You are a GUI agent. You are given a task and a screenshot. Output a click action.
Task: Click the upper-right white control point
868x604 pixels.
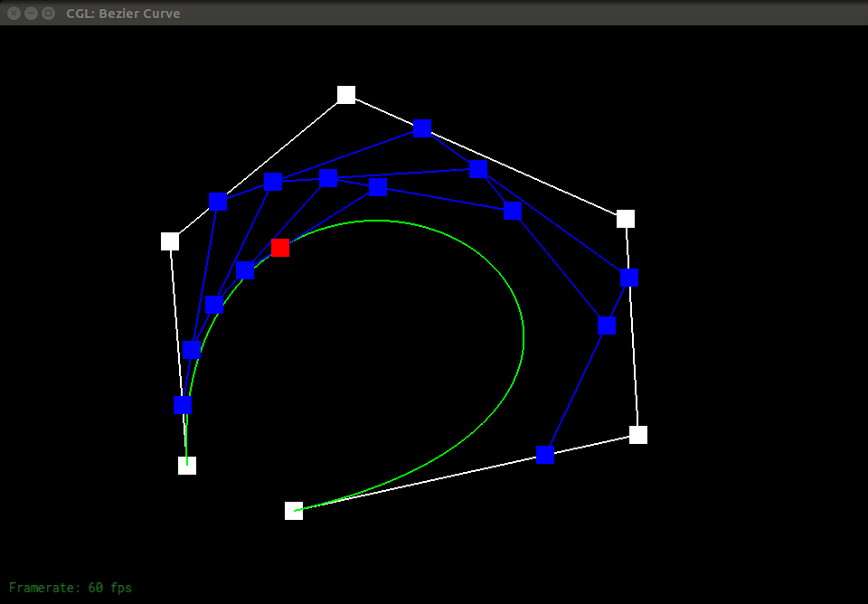pos(626,219)
